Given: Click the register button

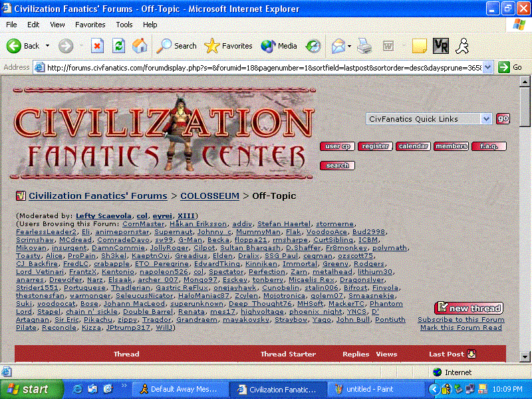Looking at the screenshot, I should click(x=375, y=146).
